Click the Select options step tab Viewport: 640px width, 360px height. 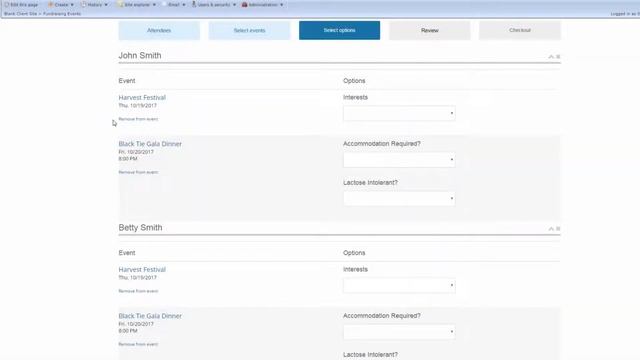point(339,30)
